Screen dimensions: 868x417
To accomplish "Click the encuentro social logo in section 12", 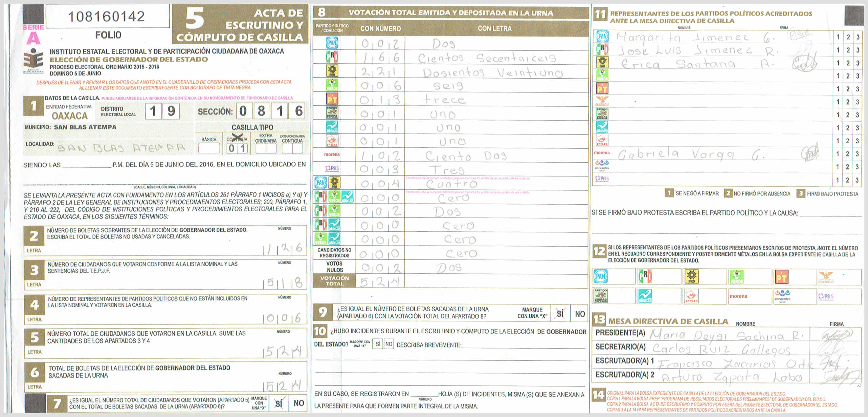I will click(782, 296).
